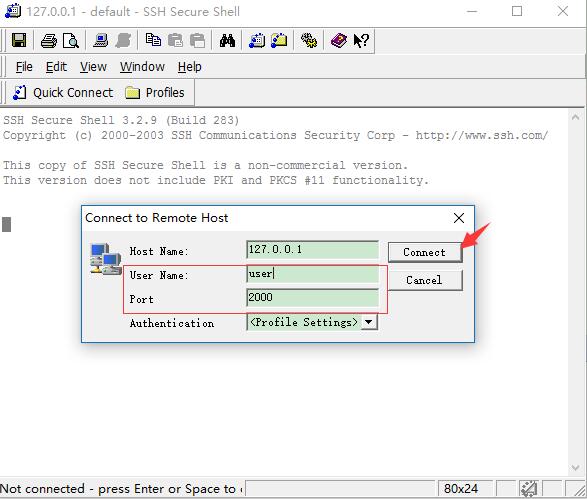Click the Print toolbar icon
This screenshot has width=587, height=499.
pos(49,40)
